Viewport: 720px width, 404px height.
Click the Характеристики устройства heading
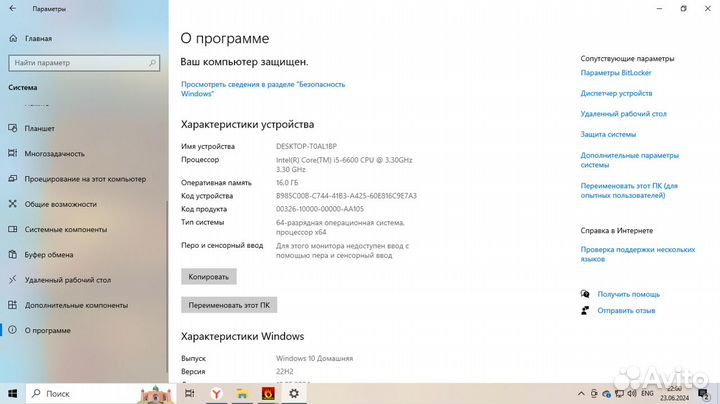(x=248, y=124)
